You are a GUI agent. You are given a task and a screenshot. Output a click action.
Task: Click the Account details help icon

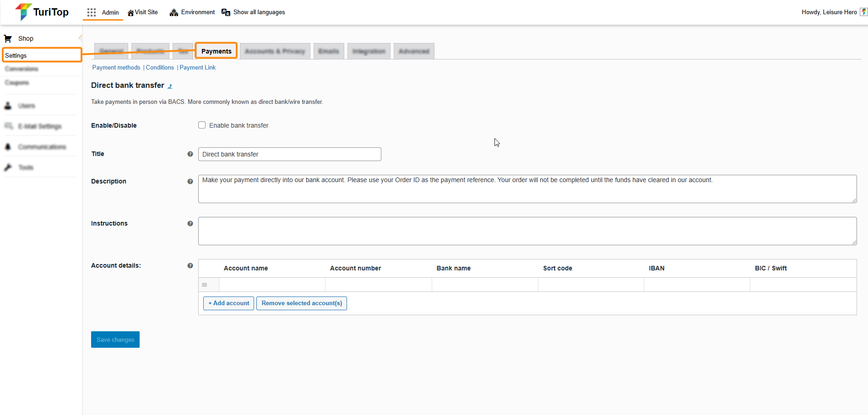click(x=190, y=266)
